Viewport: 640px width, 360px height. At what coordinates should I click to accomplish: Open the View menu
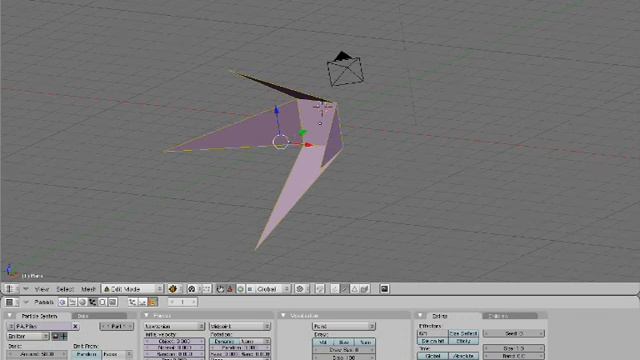42,289
